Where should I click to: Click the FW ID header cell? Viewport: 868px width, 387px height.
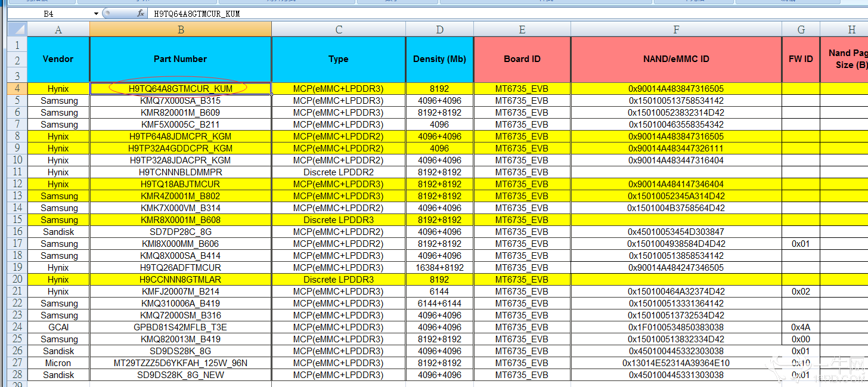[x=801, y=59]
